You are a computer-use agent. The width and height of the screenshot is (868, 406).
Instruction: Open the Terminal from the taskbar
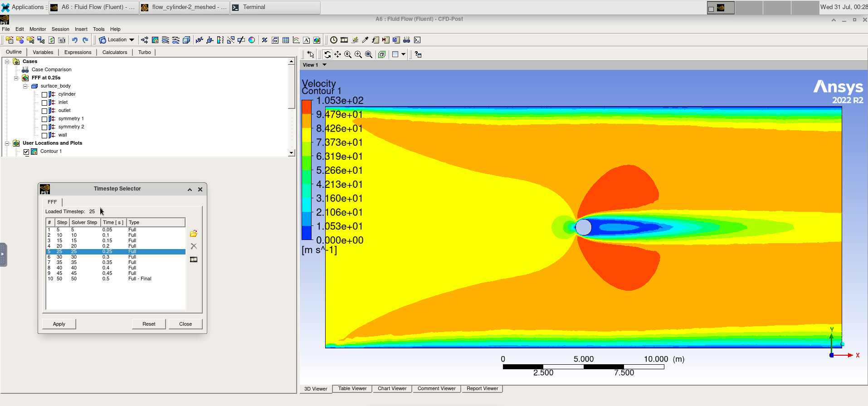[x=275, y=7]
